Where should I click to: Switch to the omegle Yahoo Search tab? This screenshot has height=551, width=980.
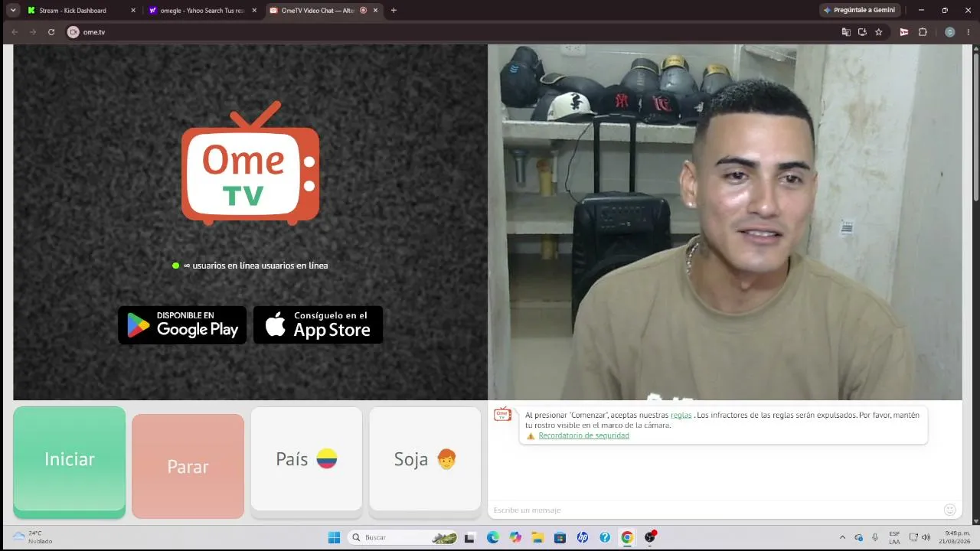coord(202,11)
